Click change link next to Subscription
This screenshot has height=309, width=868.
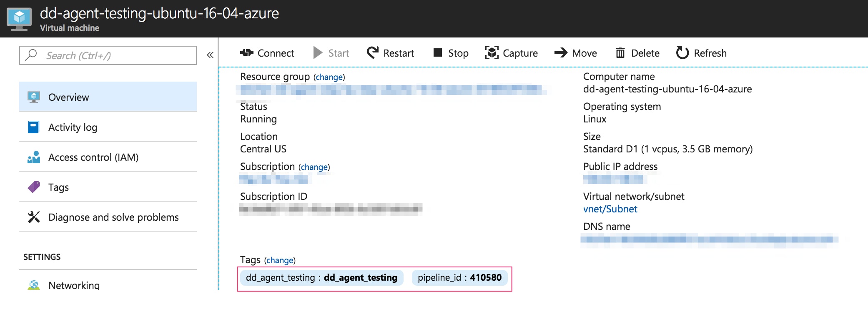[314, 167]
